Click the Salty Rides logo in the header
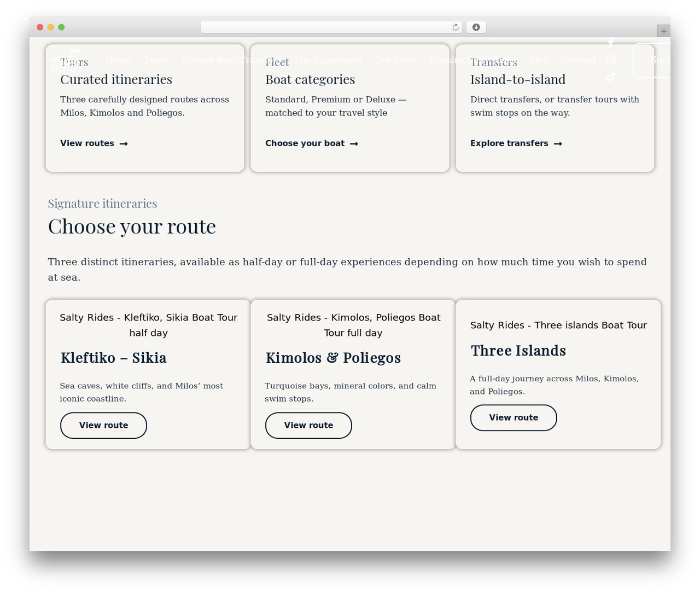The height and width of the screenshot is (593, 700). (66, 60)
